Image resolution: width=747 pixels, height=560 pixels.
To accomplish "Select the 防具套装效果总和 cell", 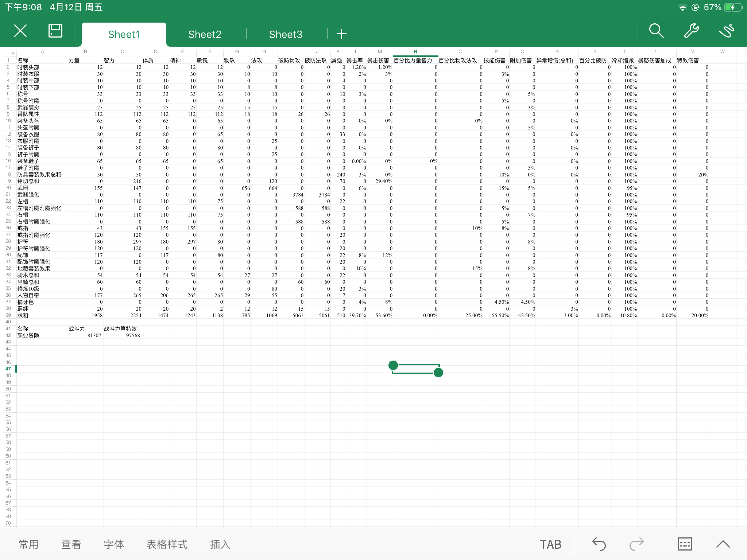I will coord(42,175).
